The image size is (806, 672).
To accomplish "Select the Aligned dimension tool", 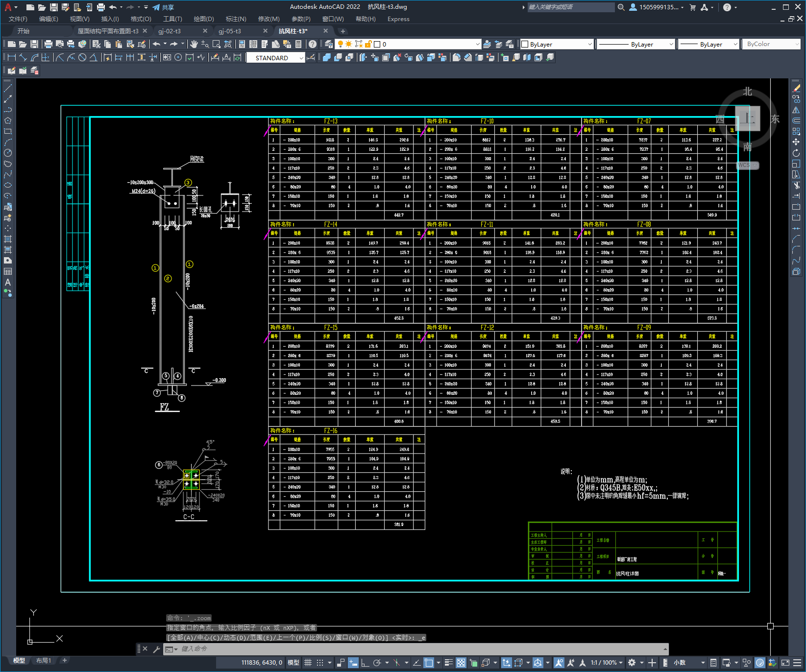I will (x=23, y=57).
